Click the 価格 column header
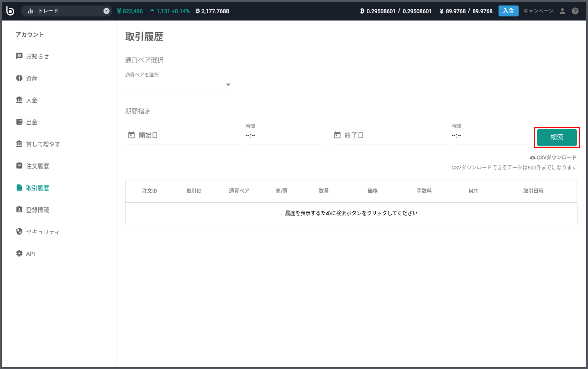Screen dimensions: 588x369 [x=373, y=191]
